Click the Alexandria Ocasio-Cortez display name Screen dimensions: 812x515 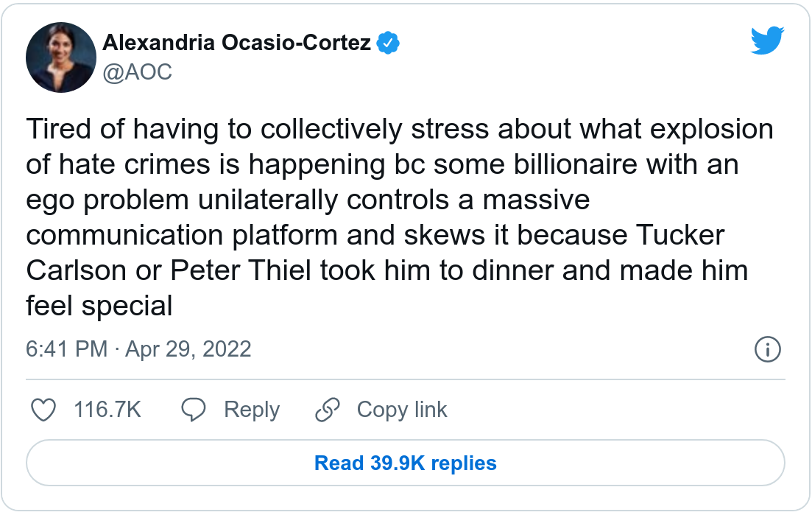pos(236,43)
